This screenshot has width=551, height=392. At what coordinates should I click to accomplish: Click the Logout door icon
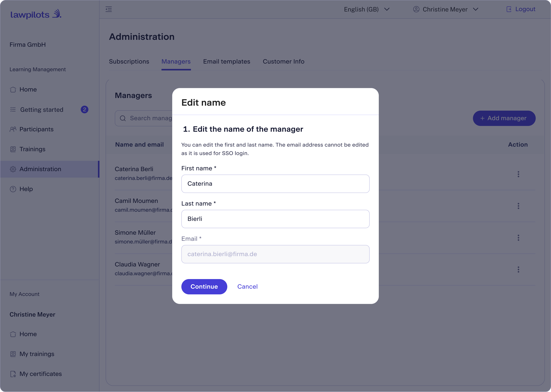click(x=509, y=9)
